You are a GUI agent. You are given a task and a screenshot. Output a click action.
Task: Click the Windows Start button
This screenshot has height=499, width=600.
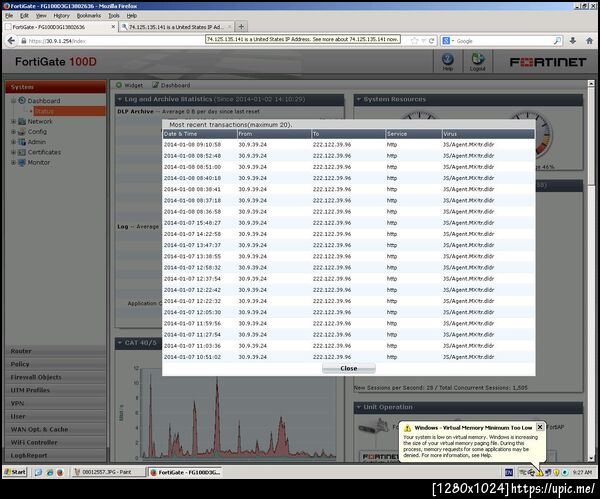(x=15, y=472)
